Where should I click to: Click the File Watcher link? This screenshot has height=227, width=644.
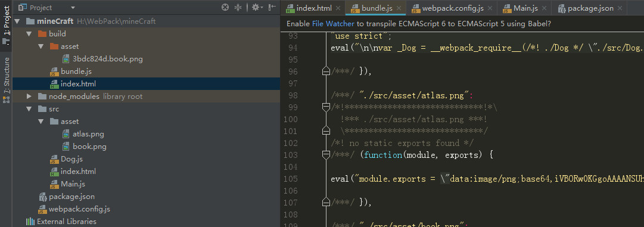coord(333,24)
